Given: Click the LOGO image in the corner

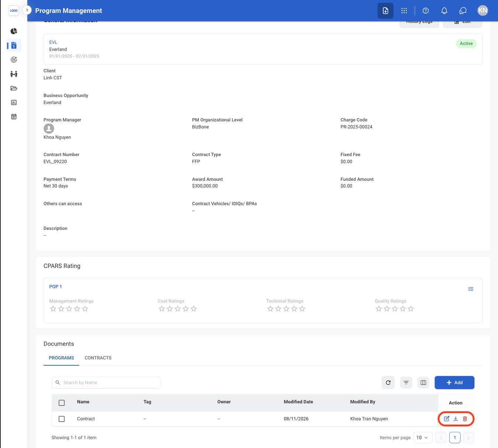Looking at the screenshot, I should click(x=14, y=11).
